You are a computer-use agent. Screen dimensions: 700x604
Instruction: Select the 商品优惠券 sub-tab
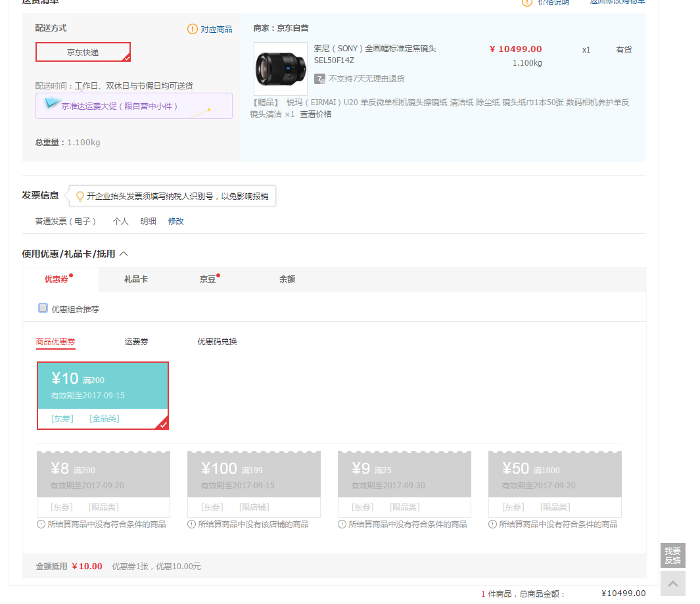point(55,342)
